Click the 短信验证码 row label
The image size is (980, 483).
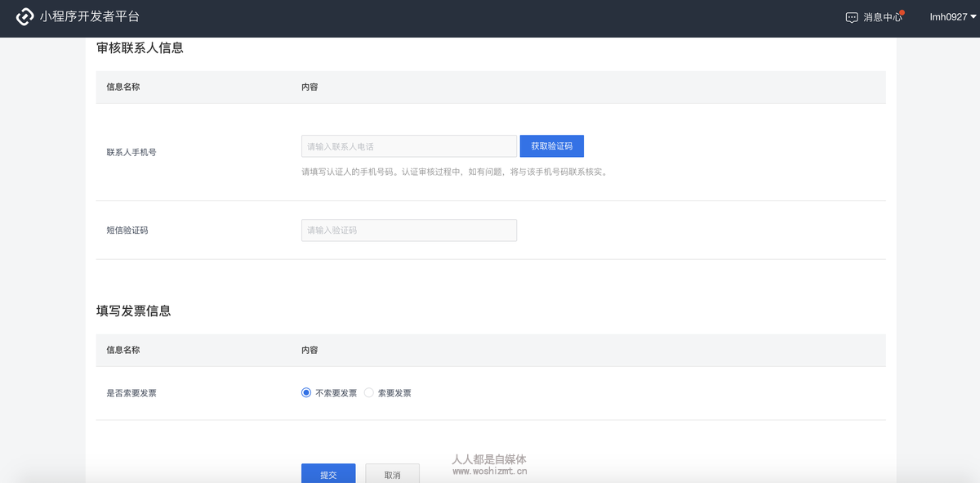127,230
